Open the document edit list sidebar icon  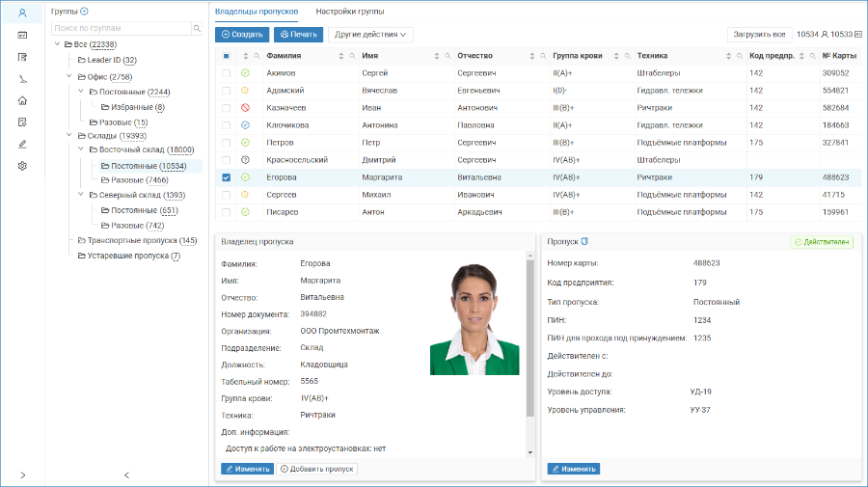[x=22, y=57]
